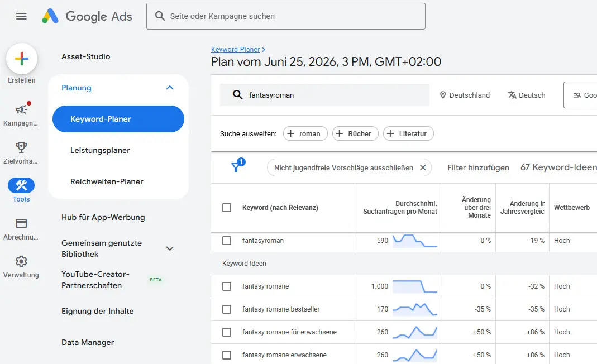Screen dimensions: 597x364
Task: Click the Änderung im Jahresvergleich header
Action: [x=522, y=208]
